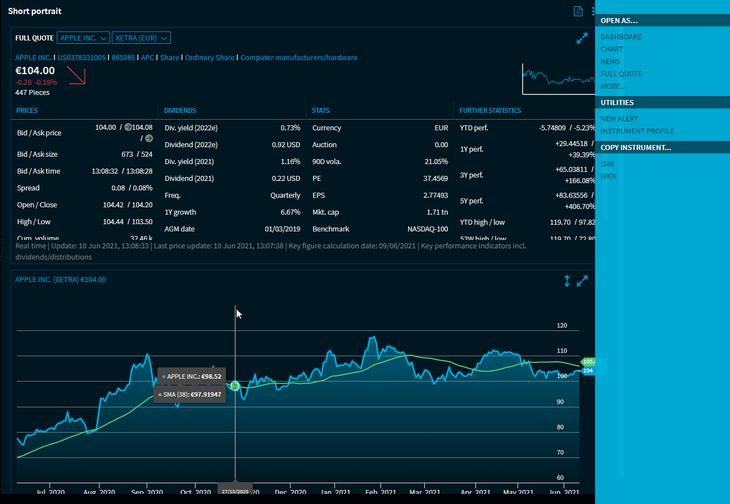
Task: Open Computer manufacturers/hardware sector link
Action: coord(299,58)
